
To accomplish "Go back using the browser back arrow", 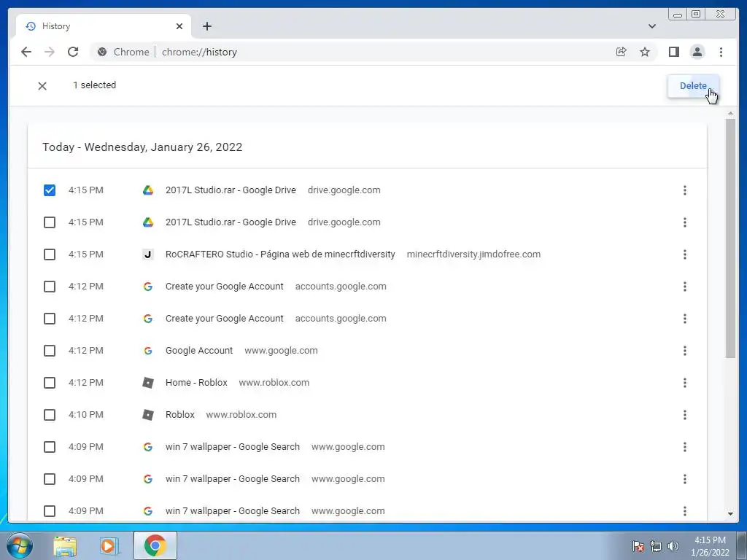I will tap(26, 52).
